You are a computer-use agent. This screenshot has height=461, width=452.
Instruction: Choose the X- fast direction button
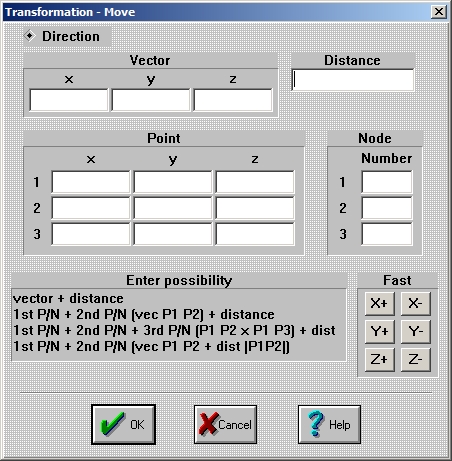(415, 304)
